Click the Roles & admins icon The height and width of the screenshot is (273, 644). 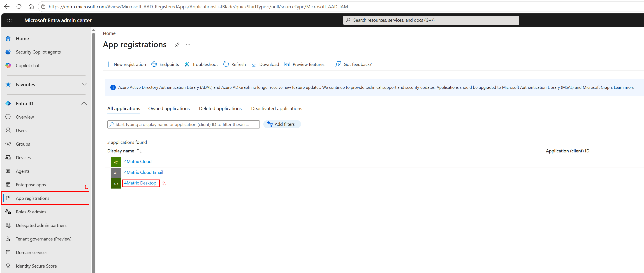coord(8,212)
